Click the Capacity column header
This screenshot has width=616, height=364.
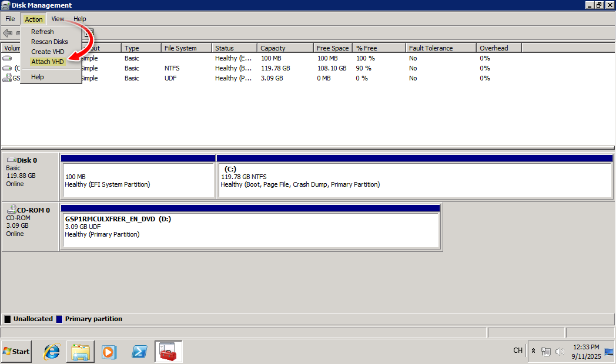(x=284, y=48)
